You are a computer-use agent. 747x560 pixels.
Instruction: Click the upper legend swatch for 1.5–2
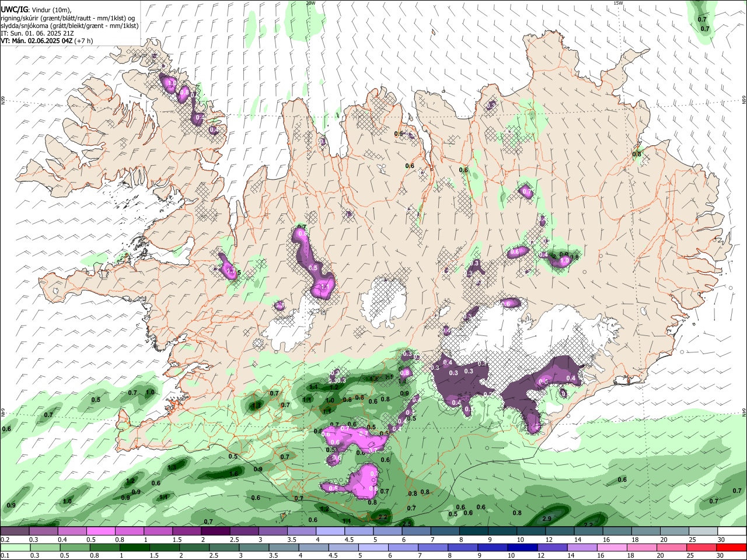187,531
